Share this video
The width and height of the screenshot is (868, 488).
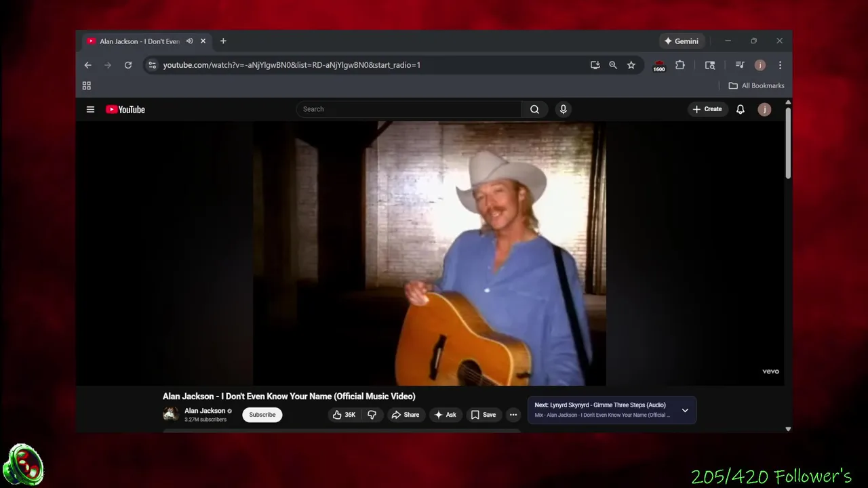pos(406,415)
